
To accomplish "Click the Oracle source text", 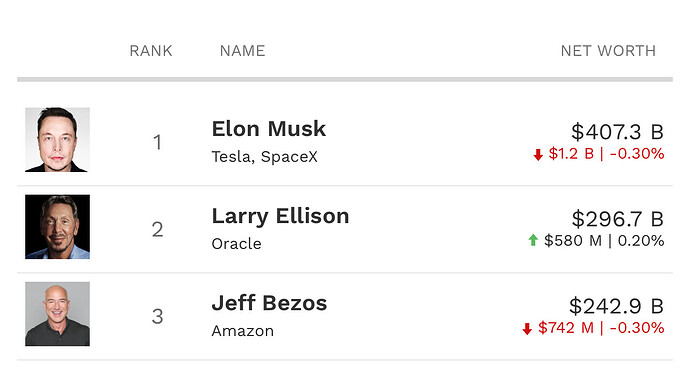I will pyautogui.click(x=237, y=244).
